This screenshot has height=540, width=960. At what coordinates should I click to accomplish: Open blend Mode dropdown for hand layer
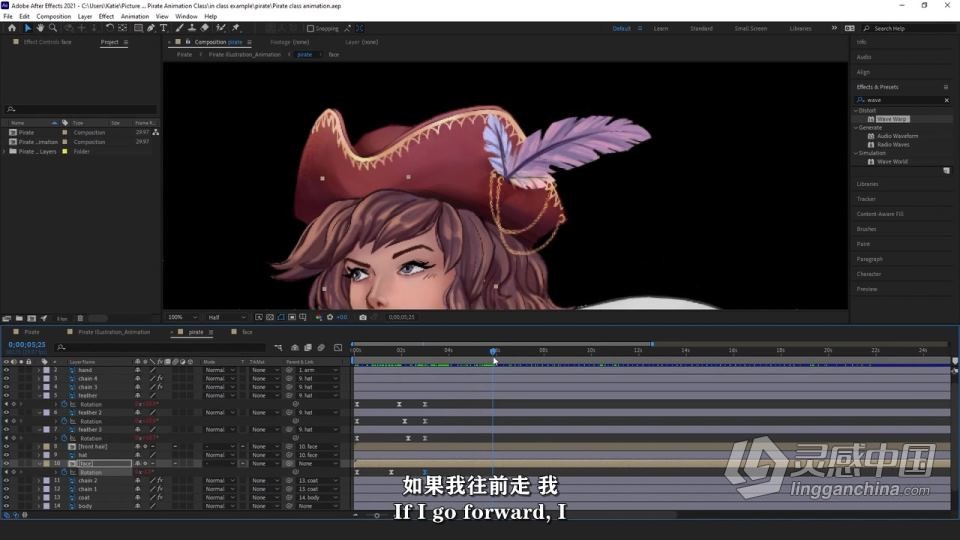click(220, 370)
